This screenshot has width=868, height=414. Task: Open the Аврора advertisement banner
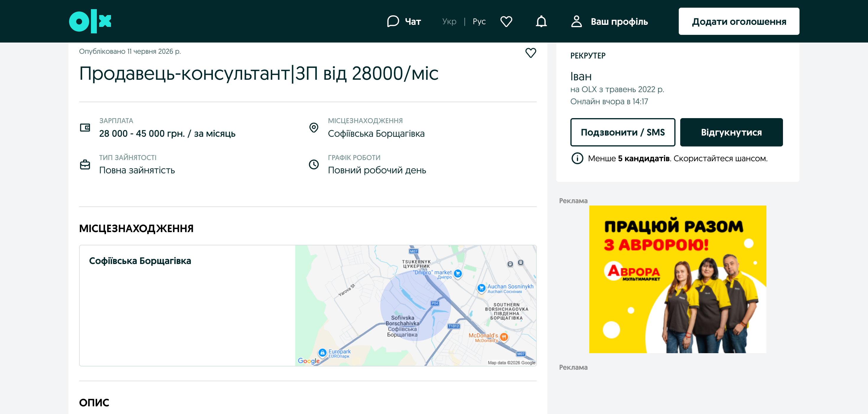(678, 279)
